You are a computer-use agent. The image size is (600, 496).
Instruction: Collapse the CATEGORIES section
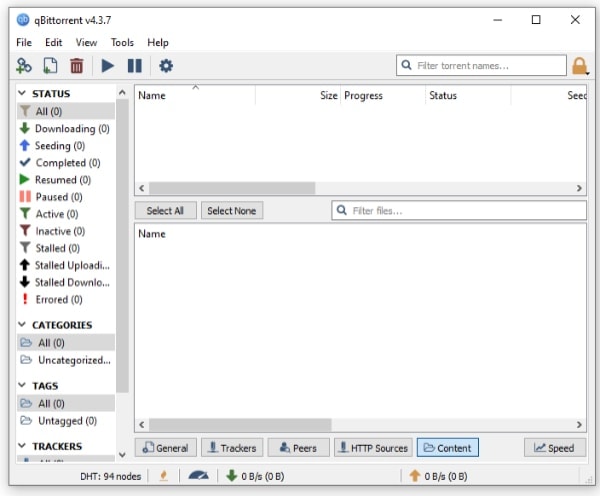coord(22,325)
